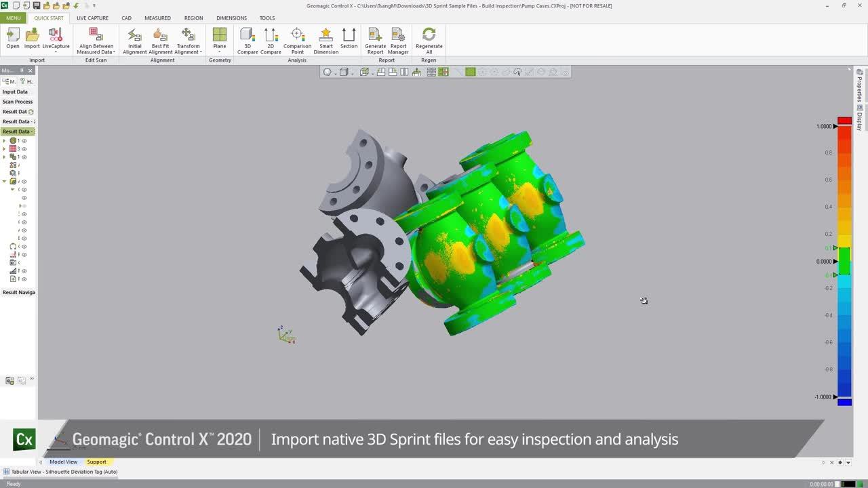Viewport: 868px width, 488px height.
Task: Choose the Smart Dimension tool
Action: click(325, 40)
